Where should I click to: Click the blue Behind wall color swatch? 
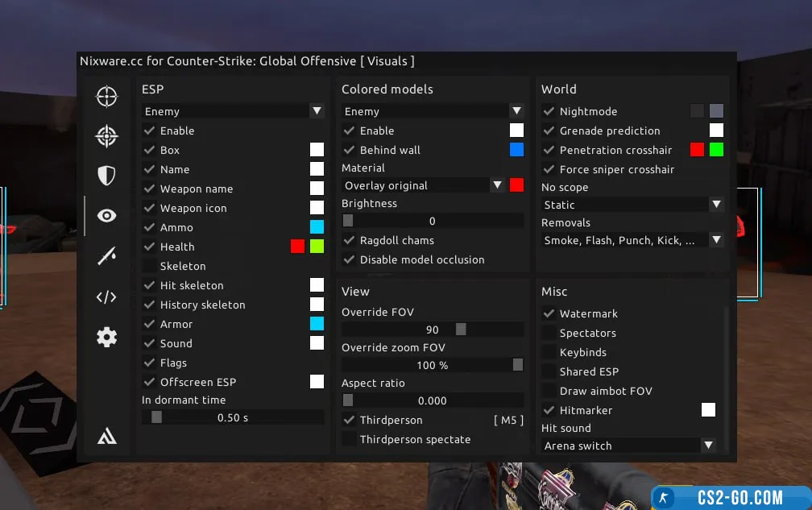(x=516, y=150)
